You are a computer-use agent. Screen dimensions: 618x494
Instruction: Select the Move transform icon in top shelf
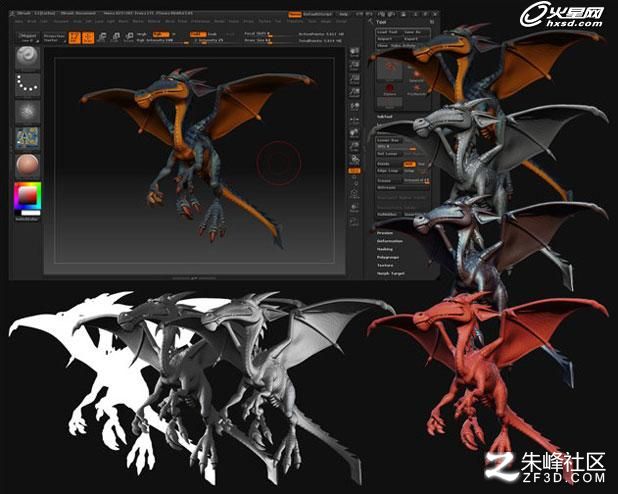pyautogui.click(x=102, y=37)
